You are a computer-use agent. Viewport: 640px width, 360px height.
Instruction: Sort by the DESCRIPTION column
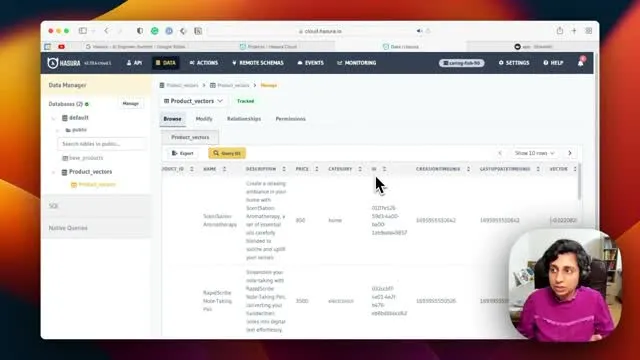pyautogui.click(x=266, y=169)
